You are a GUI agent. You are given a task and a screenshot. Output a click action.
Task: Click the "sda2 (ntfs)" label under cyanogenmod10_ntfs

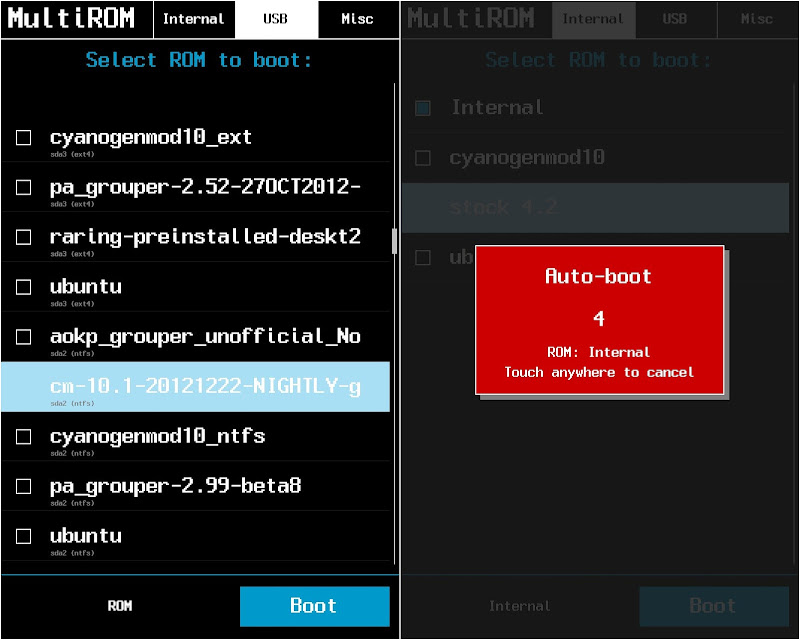pyautogui.click(x=72, y=453)
